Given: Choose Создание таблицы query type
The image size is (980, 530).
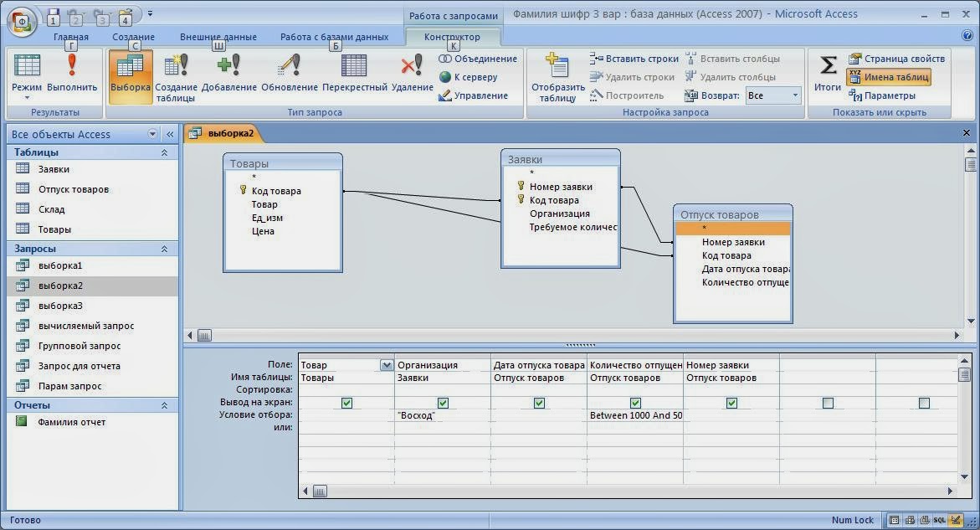Looking at the screenshot, I should point(176,76).
